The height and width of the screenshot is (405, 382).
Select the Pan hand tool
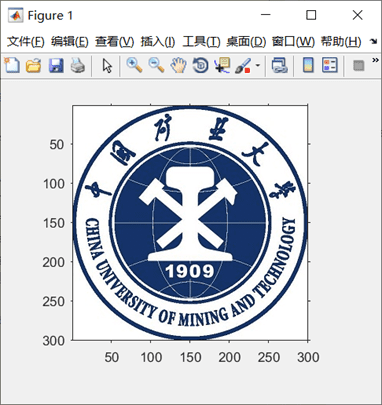178,65
